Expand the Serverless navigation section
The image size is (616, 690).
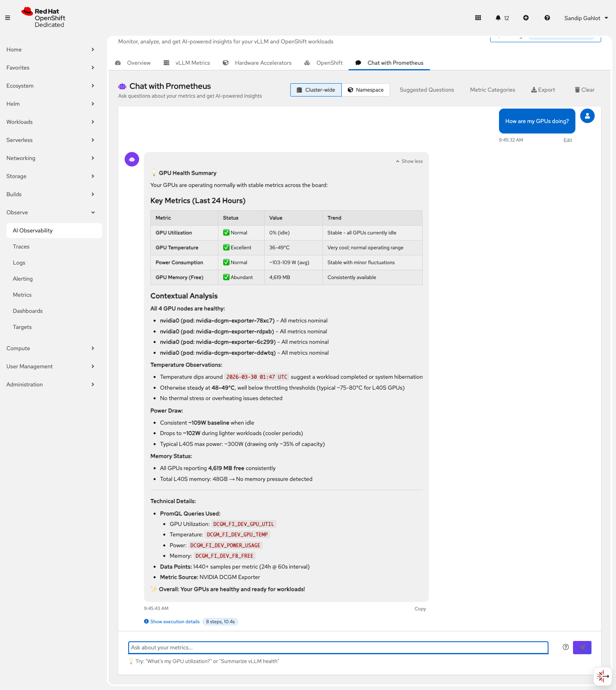pos(50,140)
